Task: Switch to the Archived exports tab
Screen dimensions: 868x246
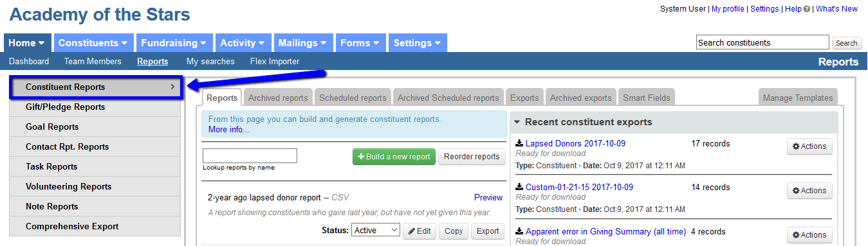Action: (x=580, y=98)
